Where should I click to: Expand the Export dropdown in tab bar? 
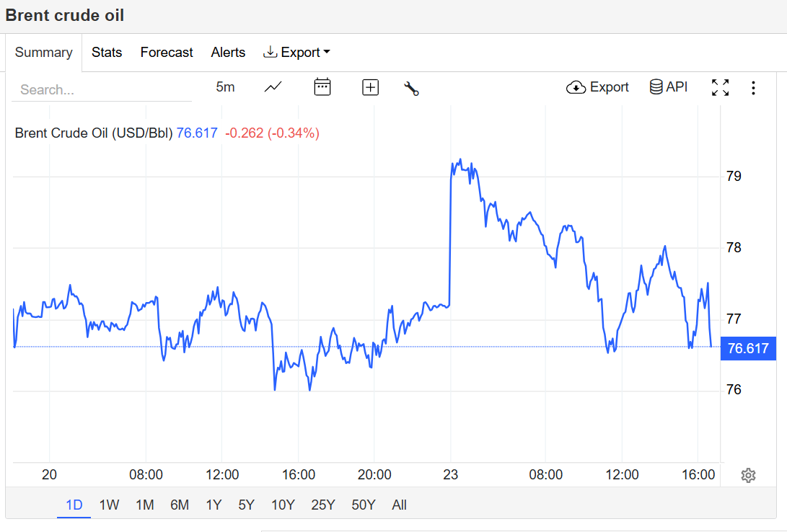[297, 53]
